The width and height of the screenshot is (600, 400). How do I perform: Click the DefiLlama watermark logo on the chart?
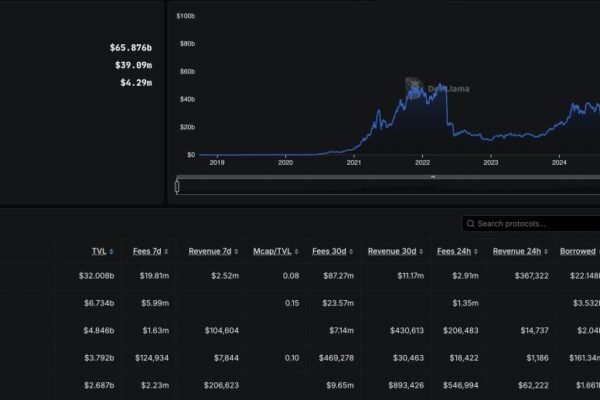click(415, 88)
